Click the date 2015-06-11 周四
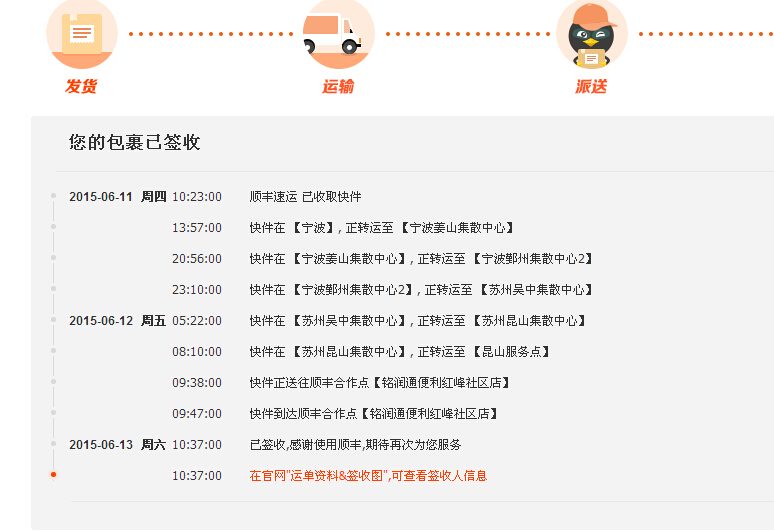This screenshot has width=774, height=531. 117,197
